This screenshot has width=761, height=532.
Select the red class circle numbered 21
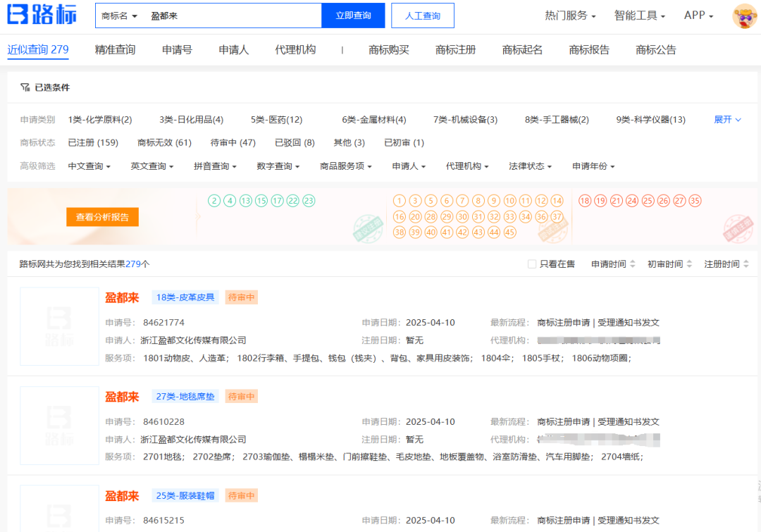pos(617,201)
